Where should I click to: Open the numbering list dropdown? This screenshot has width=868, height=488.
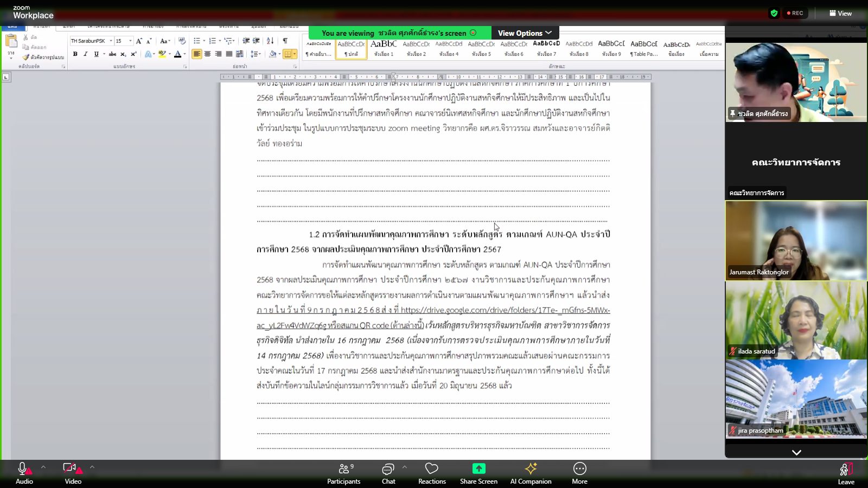click(x=220, y=41)
